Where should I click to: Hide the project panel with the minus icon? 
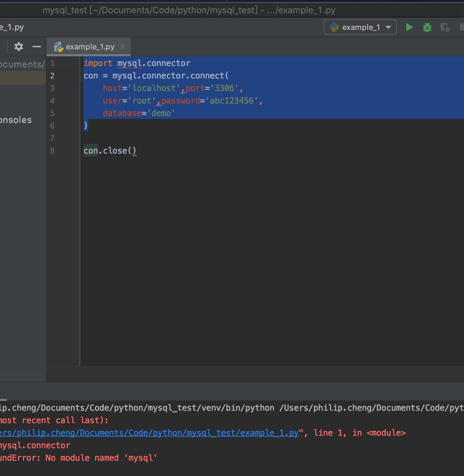(37, 47)
